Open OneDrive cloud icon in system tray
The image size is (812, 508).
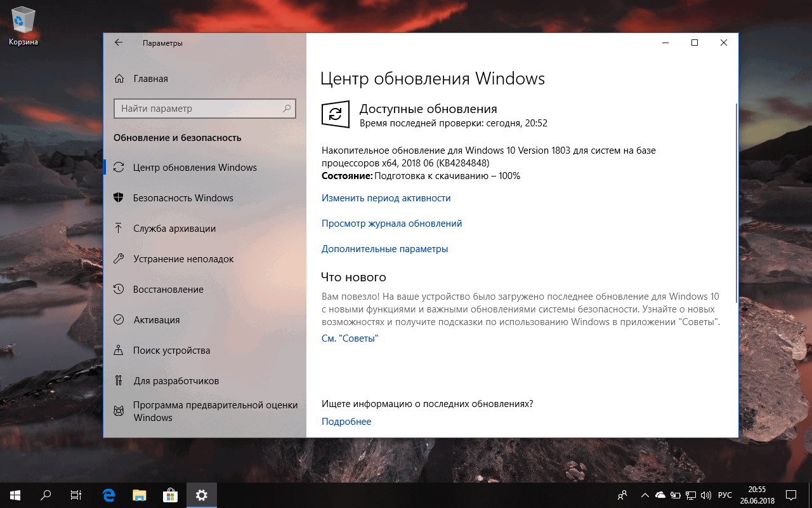tap(660, 495)
